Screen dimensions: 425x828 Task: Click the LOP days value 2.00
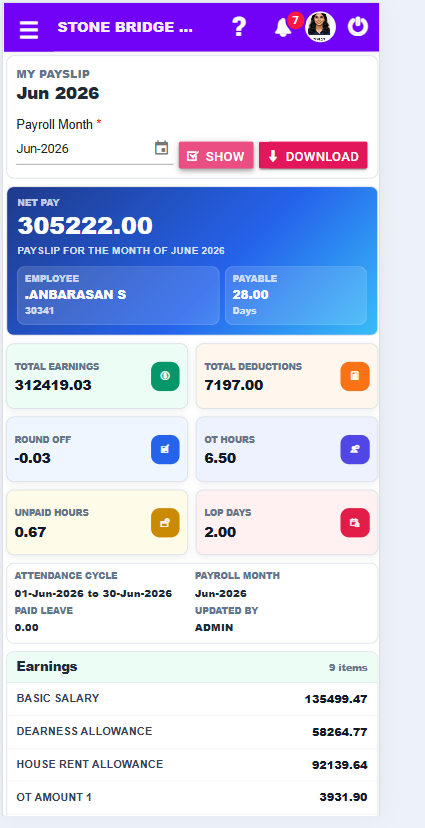(220, 532)
